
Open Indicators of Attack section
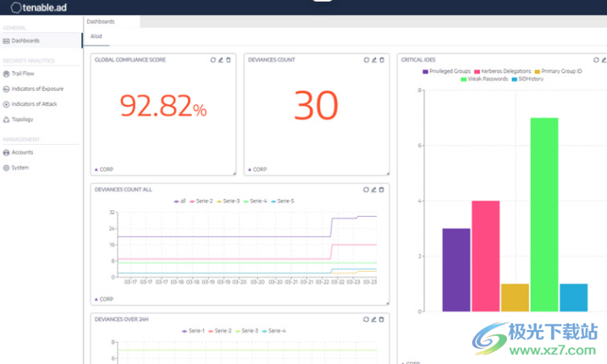[x=34, y=104]
